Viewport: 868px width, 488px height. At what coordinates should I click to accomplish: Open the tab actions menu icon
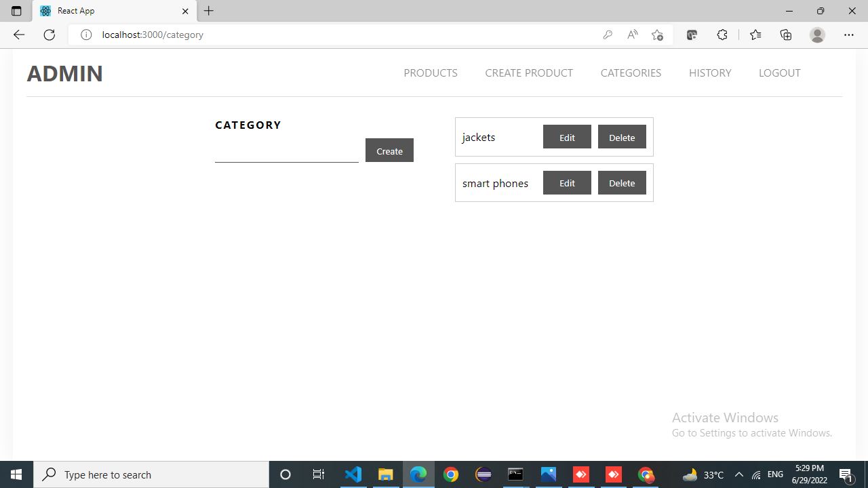click(16, 11)
